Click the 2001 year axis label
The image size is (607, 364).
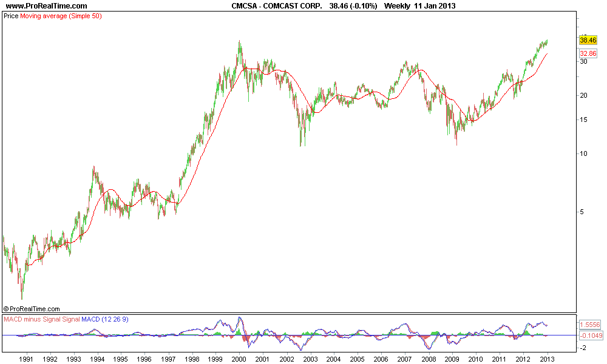tap(263, 359)
